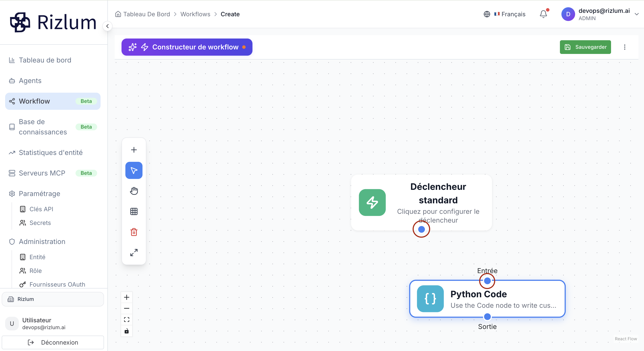
Task: Open the Secrets page
Action: point(40,223)
